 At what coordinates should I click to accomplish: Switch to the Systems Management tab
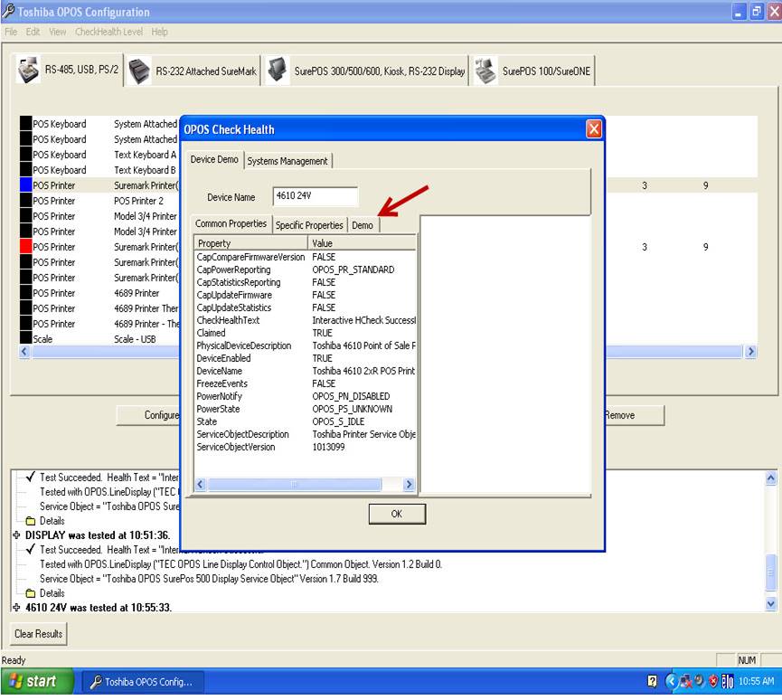(287, 161)
